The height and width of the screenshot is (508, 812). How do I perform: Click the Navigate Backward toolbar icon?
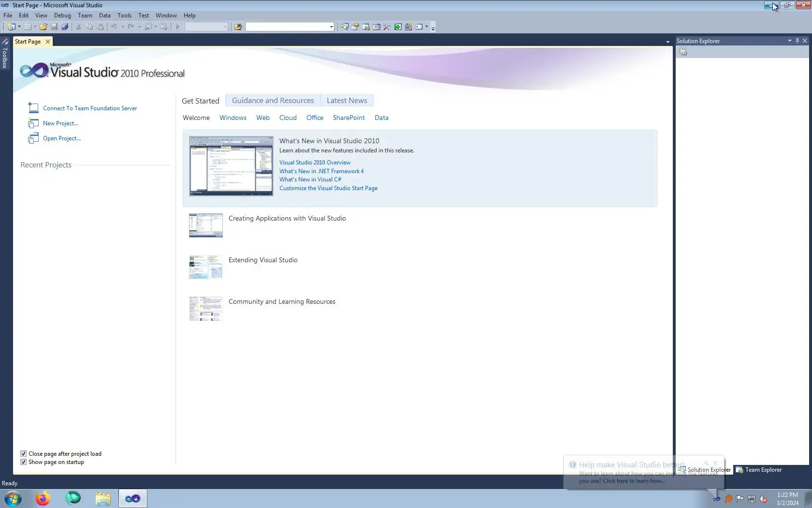[148, 27]
